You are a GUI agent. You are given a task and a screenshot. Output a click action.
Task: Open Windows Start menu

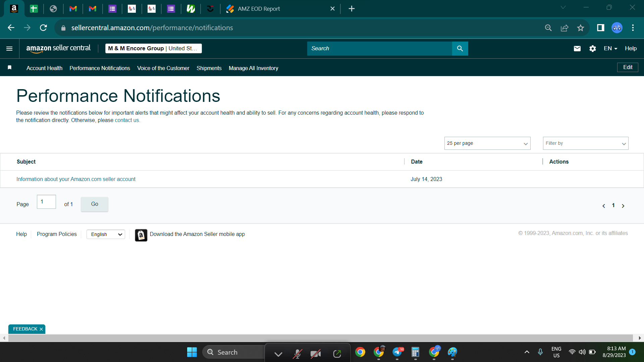192,352
